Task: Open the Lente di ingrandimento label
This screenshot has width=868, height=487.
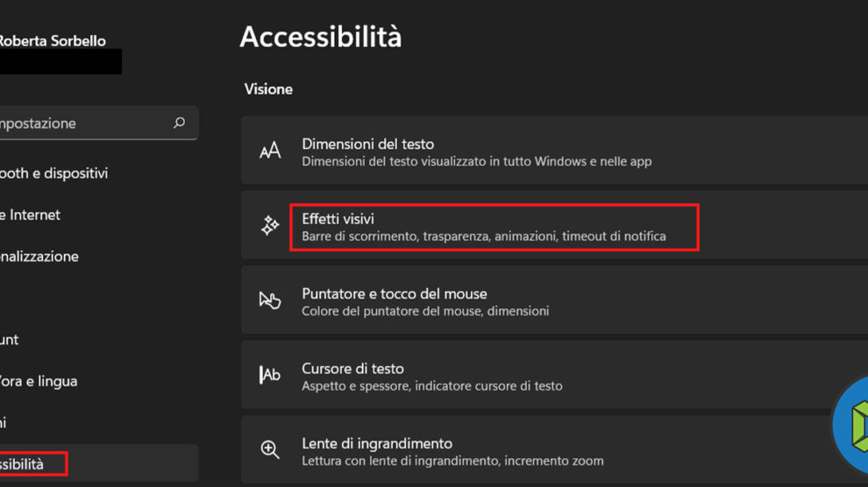Action: (x=377, y=443)
